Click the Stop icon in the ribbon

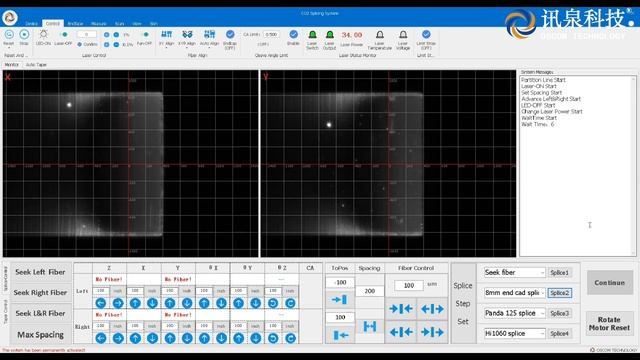pos(24,35)
